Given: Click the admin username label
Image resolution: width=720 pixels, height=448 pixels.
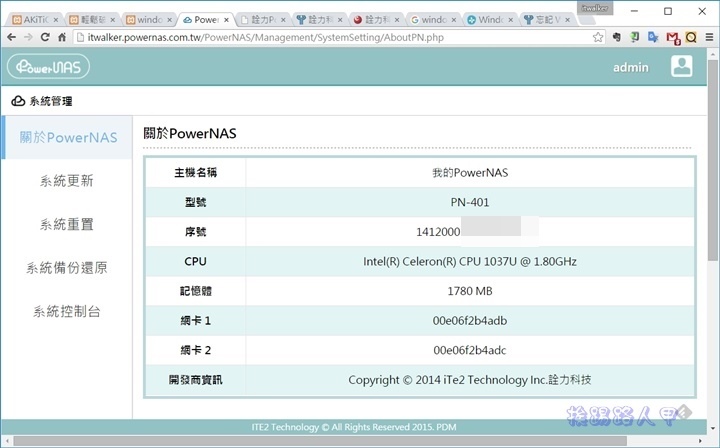Looking at the screenshot, I should pyautogui.click(x=631, y=67).
